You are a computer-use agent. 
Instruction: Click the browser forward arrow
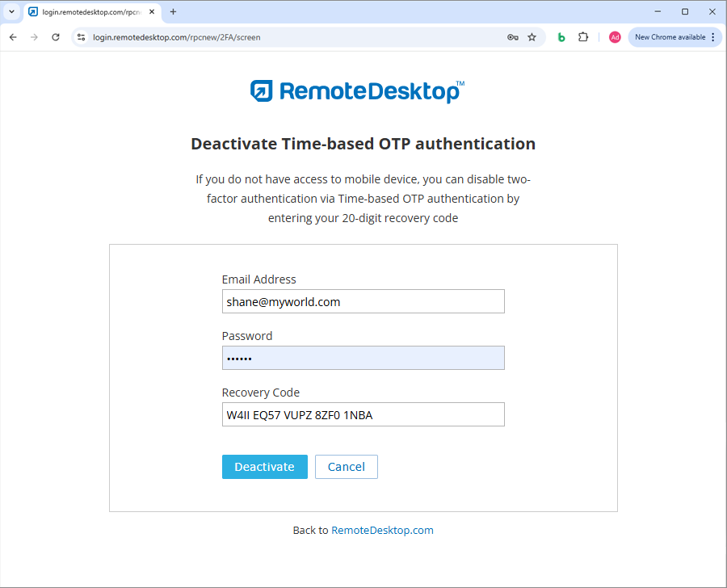click(34, 37)
